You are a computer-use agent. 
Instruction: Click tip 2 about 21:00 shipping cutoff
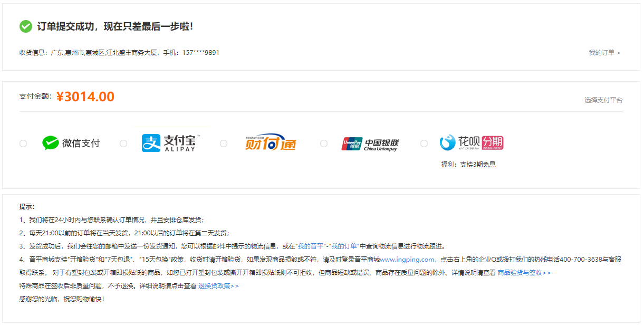[x=124, y=233]
